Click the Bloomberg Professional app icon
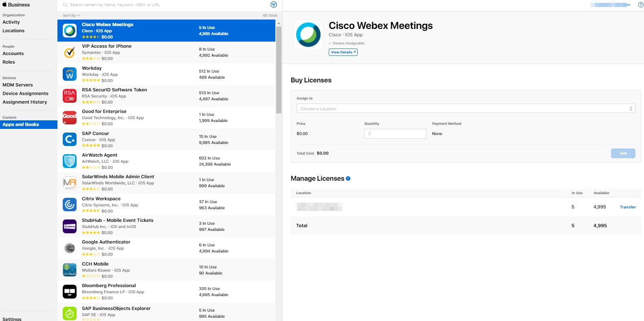This screenshot has height=321, width=644. click(70, 292)
